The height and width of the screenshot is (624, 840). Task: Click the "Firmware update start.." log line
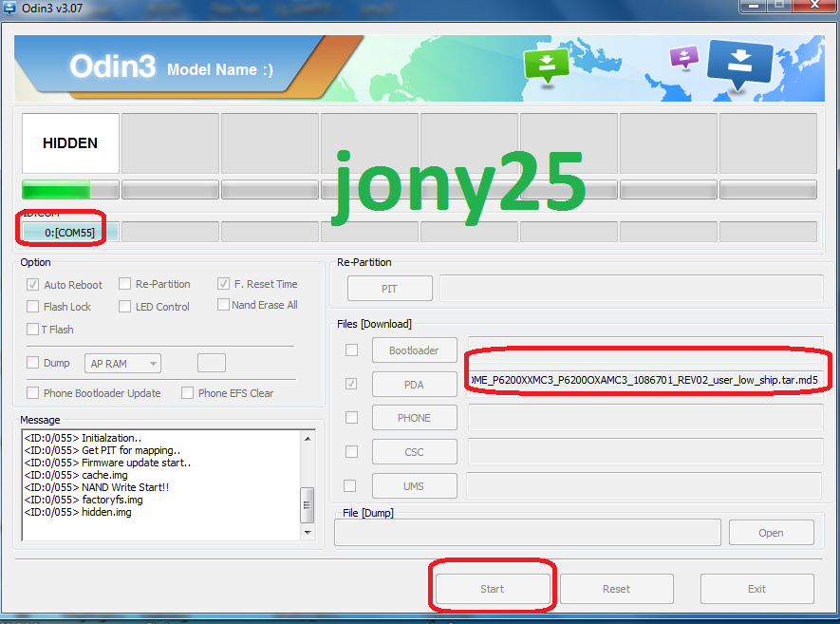click(107, 463)
